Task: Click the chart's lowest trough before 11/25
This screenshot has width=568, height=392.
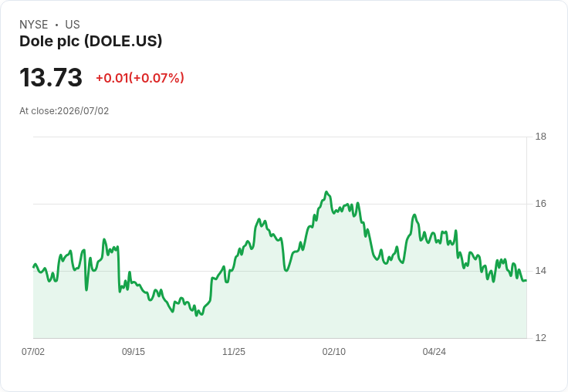Action: point(196,315)
